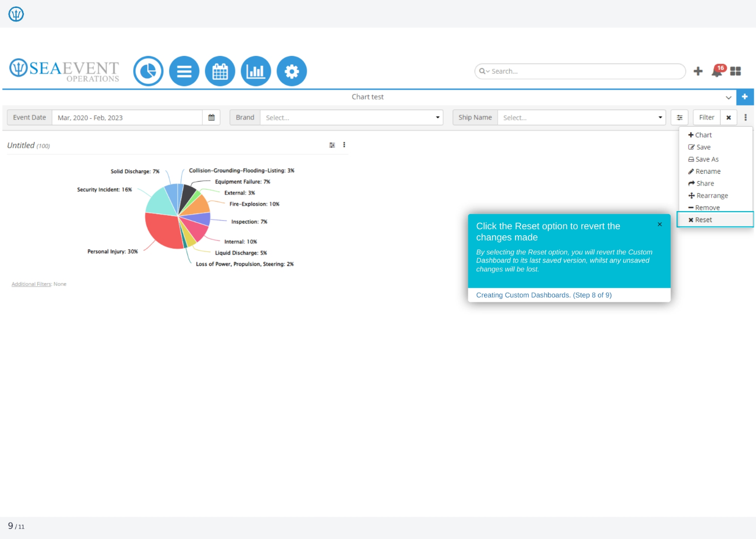The image size is (756, 539).
Task: Choose Reset from the menu
Action: [x=715, y=220]
